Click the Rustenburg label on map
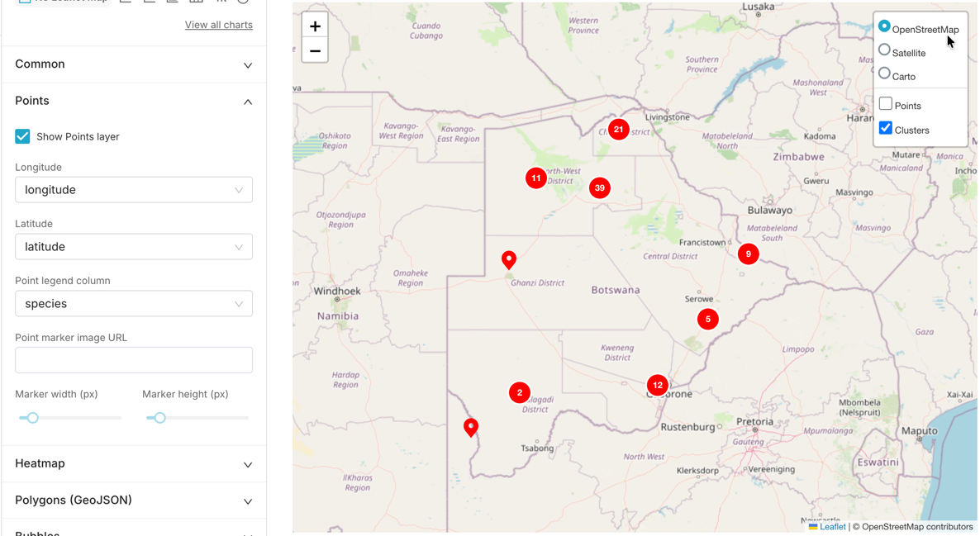 [x=687, y=427]
